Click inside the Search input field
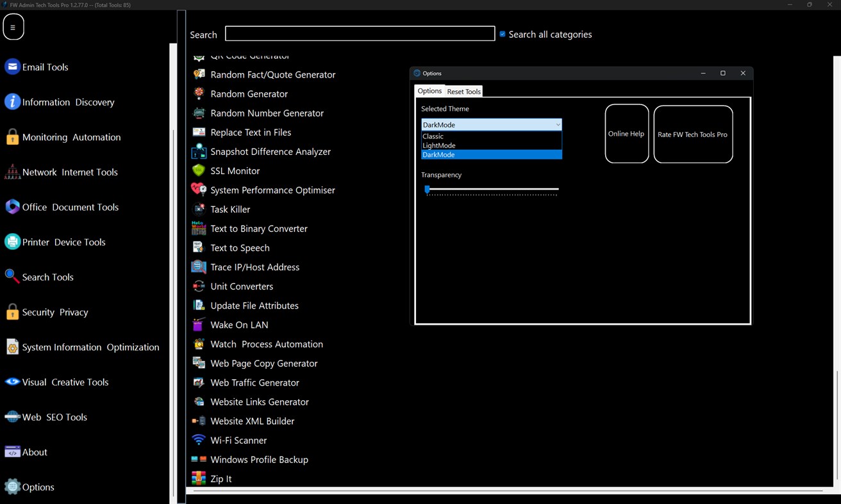The height and width of the screenshot is (504, 841). [360, 33]
